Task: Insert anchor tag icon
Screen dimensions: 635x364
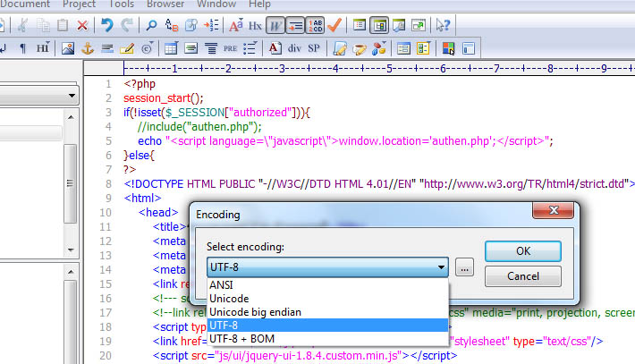Action: [x=88, y=48]
